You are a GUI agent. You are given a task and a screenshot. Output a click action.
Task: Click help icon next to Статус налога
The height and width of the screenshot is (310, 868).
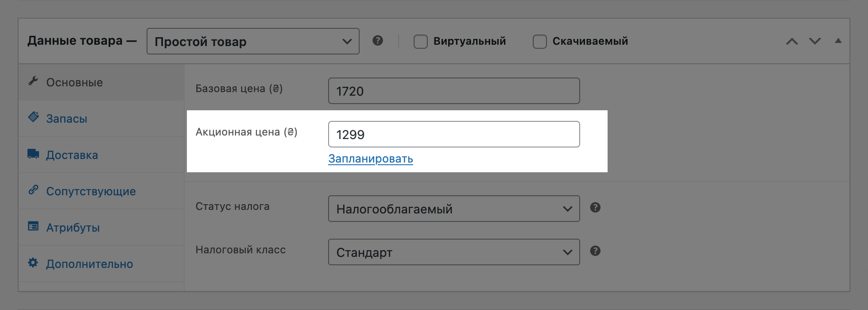point(595,207)
